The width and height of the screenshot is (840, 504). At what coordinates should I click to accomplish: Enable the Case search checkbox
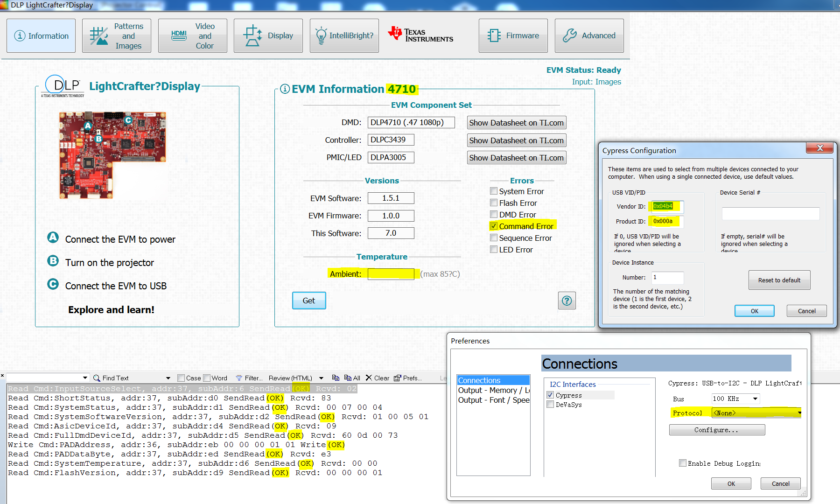pos(181,378)
